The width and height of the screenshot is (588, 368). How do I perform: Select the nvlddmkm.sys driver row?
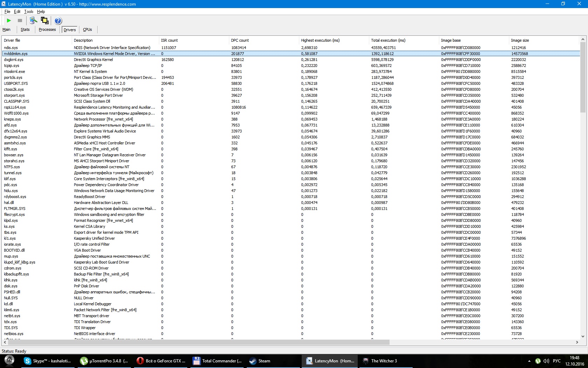tap(291, 54)
